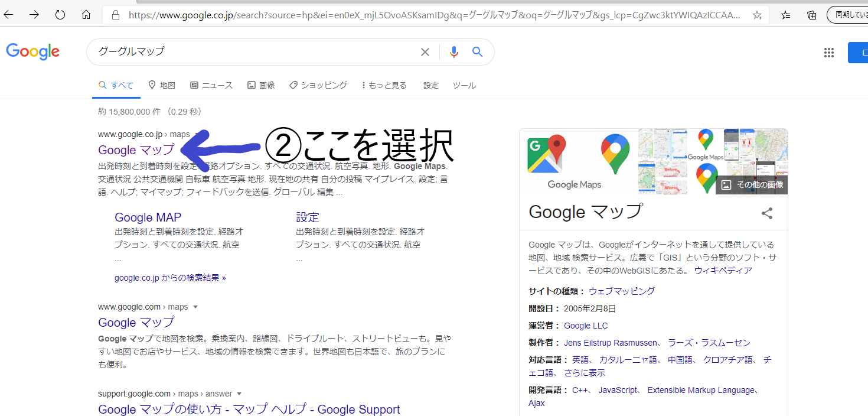Start voice search with microphone icon
The height and width of the screenshot is (416, 868).
[x=453, y=52]
